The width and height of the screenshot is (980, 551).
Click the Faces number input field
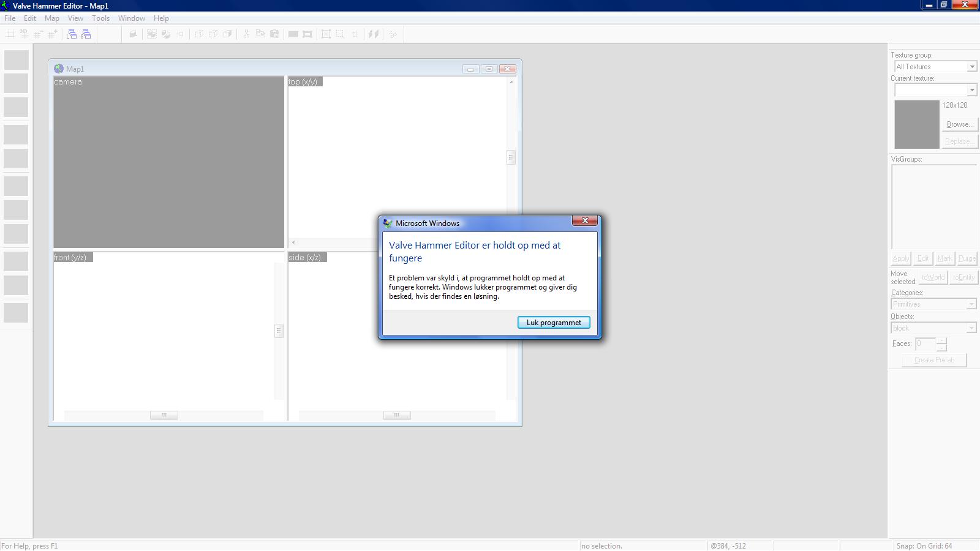click(x=925, y=343)
